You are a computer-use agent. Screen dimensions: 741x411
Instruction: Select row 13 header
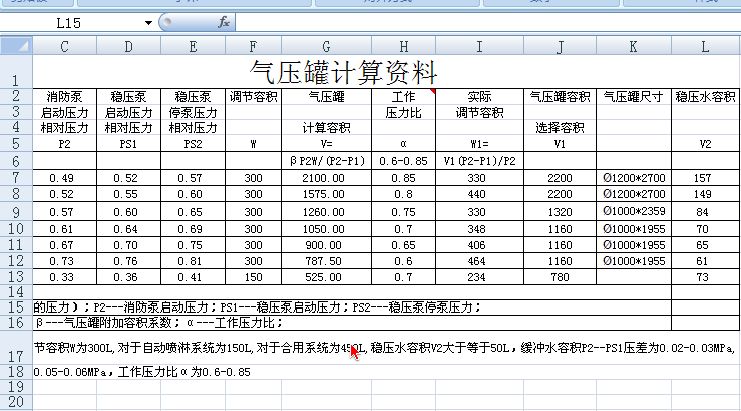pyautogui.click(x=16, y=276)
